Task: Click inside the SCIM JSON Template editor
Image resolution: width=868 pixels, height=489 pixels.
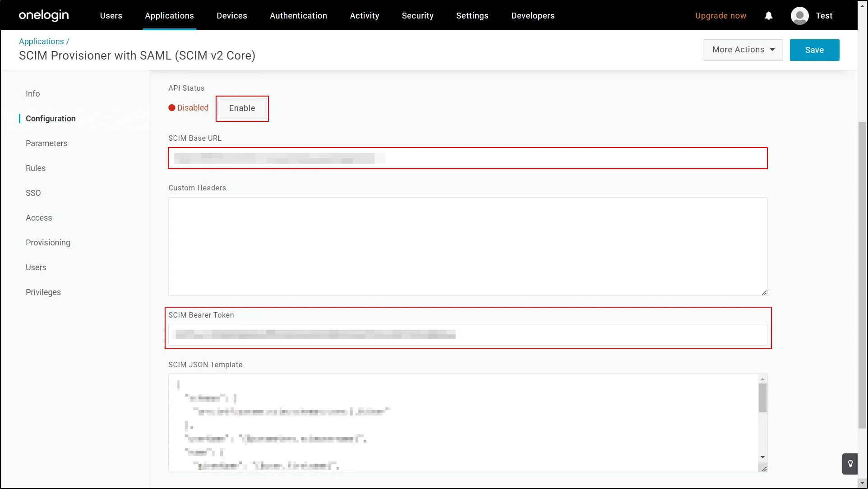Action: pos(464,423)
